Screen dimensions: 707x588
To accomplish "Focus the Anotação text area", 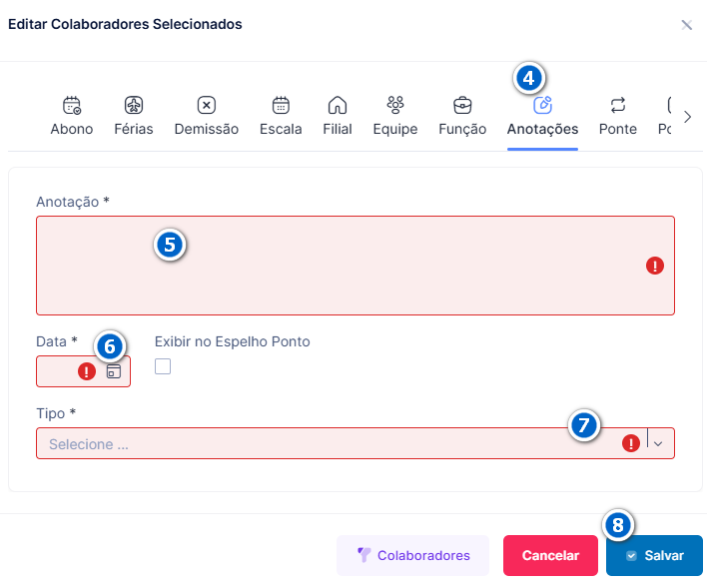I will pyautogui.click(x=355, y=266).
